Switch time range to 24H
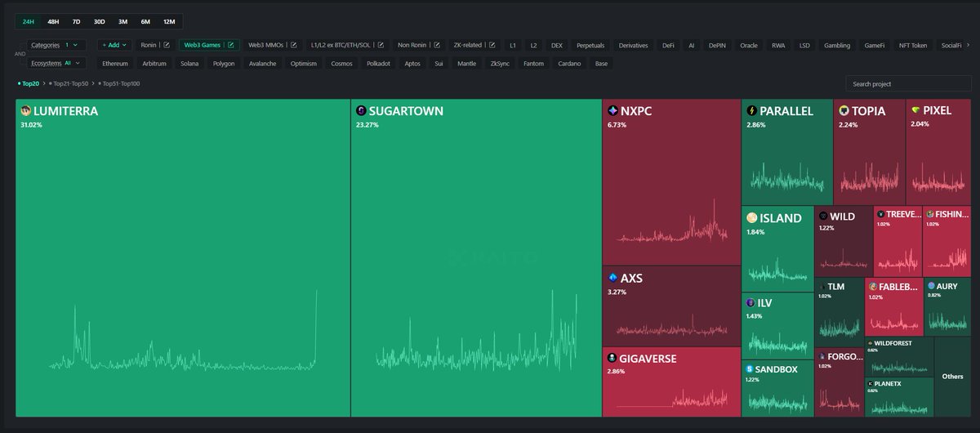The height and width of the screenshot is (433, 980). tap(29, 21)
